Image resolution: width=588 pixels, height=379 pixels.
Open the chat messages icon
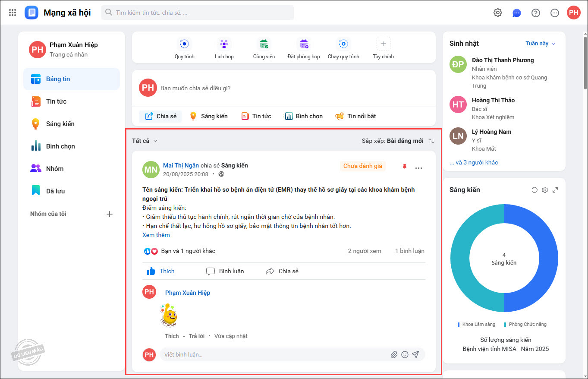(x=517, y=13)
